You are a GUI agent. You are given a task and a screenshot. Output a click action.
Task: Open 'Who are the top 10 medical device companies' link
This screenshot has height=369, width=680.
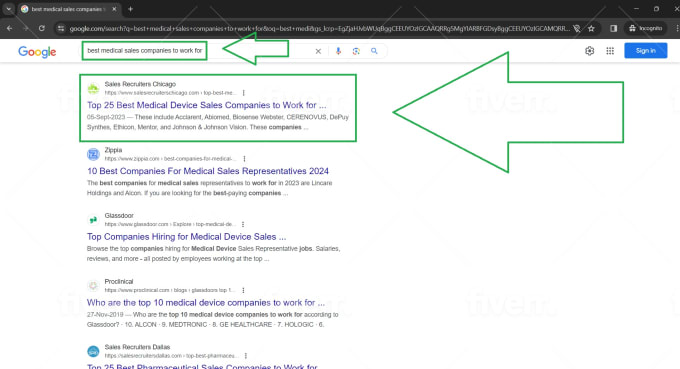point(206,303)
